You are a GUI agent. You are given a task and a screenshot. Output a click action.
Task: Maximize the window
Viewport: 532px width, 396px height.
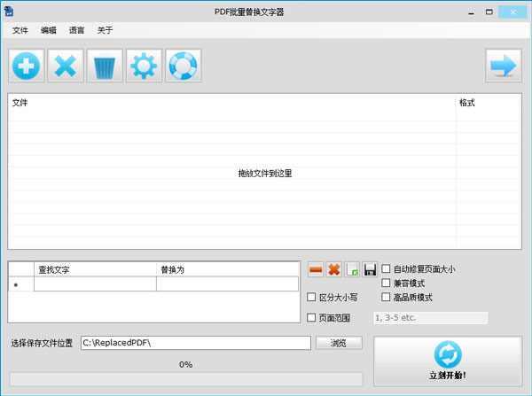489,12
